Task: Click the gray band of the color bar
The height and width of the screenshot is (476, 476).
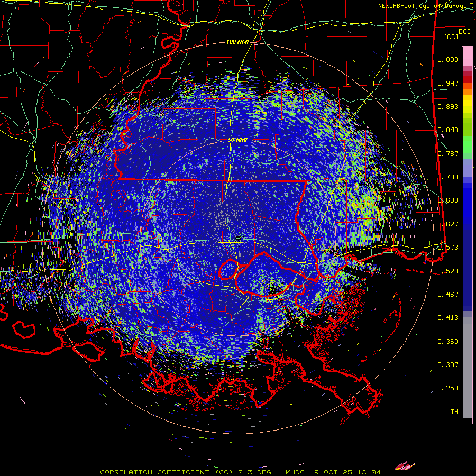Action: [x=467, y=368]
